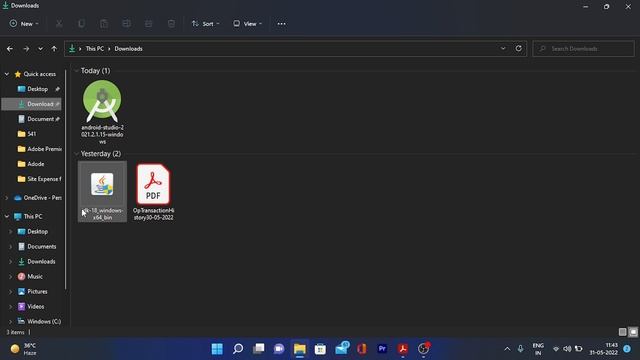Open Adobe Acrobat from taskbar
The height and width of the screenshot is (360, 640).
403,349
